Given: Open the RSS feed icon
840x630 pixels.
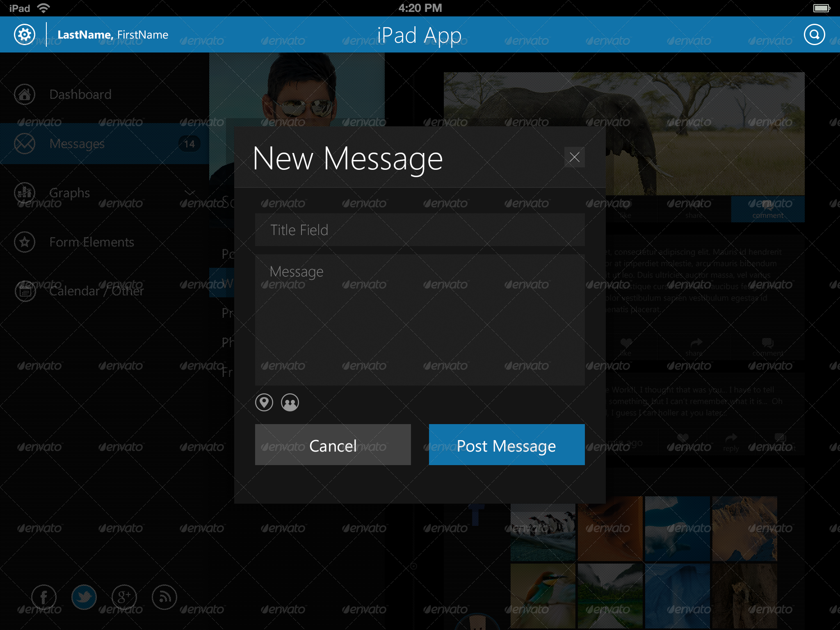Looking at the screenshot, I should (164, 598).
